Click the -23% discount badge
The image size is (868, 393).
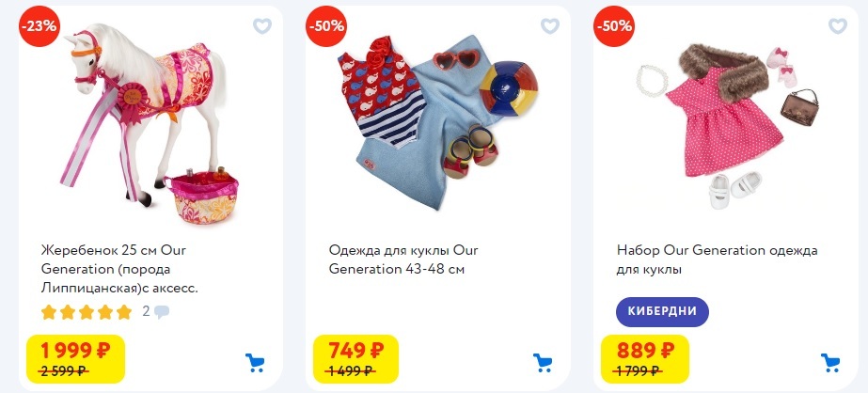pos(39,26)
